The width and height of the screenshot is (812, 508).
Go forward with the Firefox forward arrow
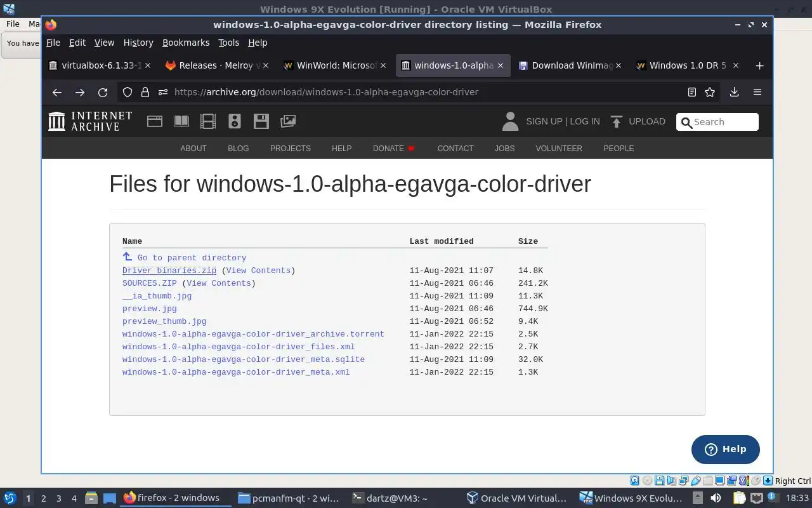(x=80, y=92)
